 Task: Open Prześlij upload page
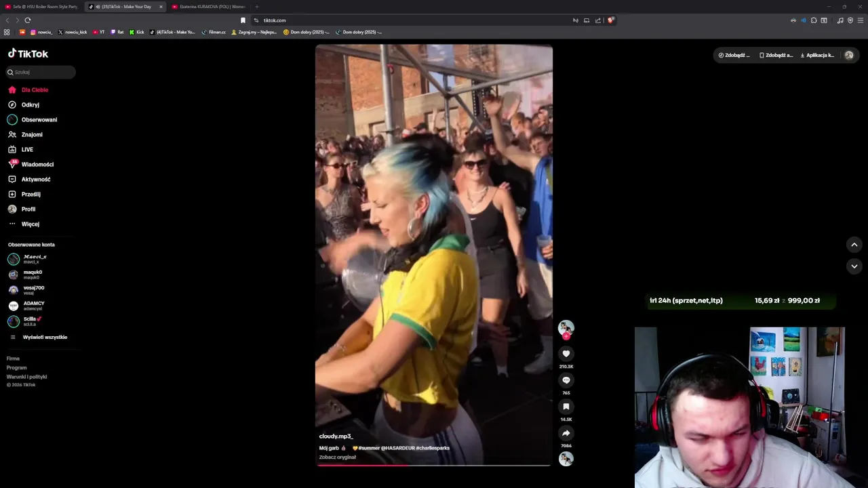[24, 194]
